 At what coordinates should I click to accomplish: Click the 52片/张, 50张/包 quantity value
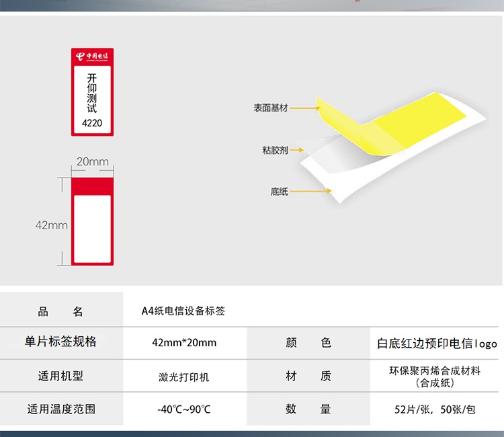[435, 409]
